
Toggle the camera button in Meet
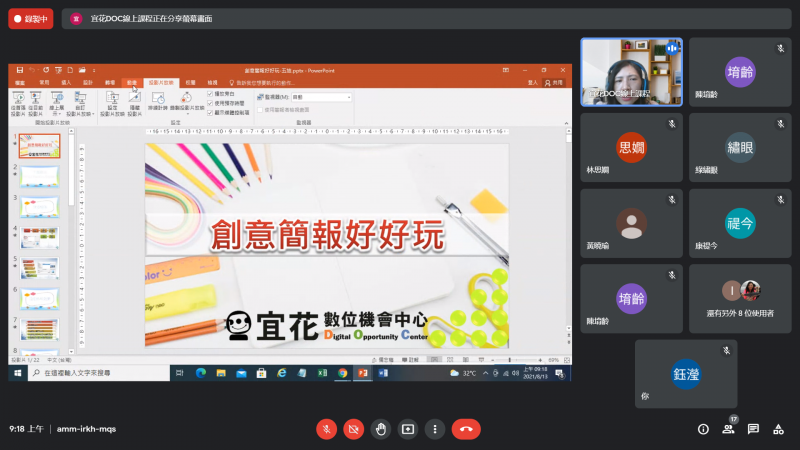point(354,429)
